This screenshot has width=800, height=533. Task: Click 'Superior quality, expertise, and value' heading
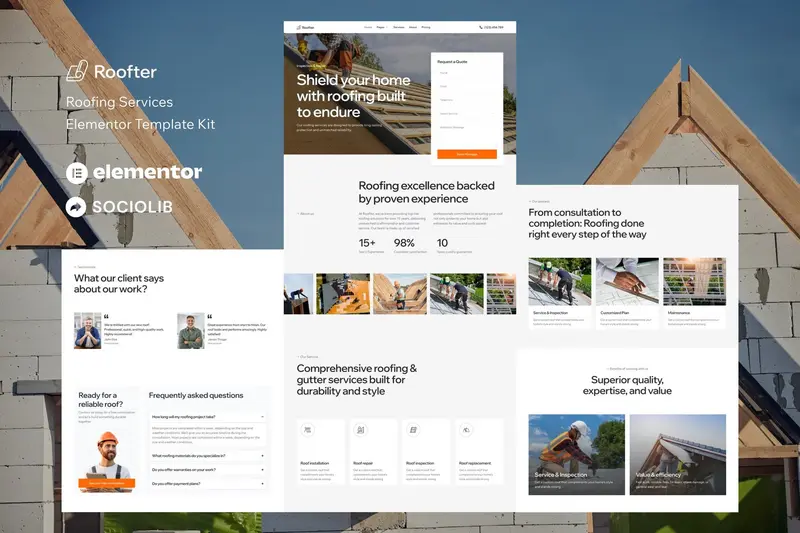(627, 385)
